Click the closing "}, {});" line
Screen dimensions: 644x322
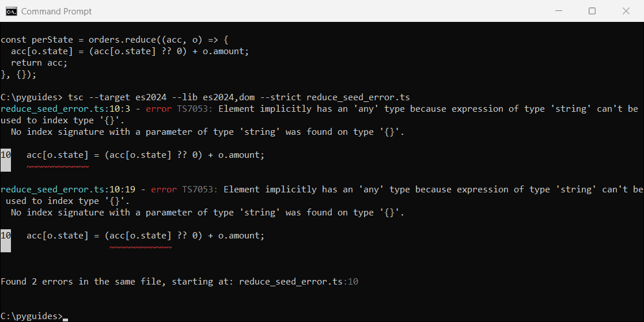tap(18, 74)
